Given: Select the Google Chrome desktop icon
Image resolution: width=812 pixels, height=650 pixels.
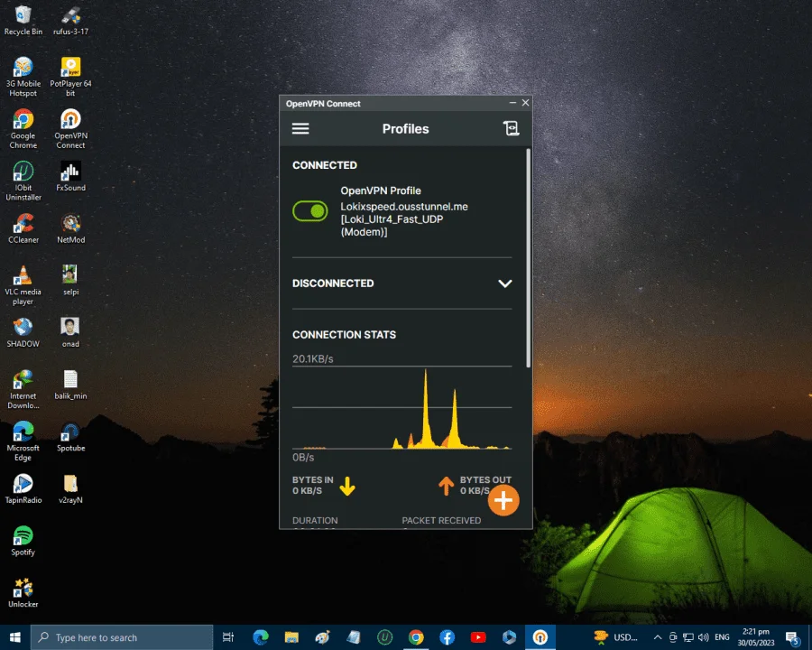Looking at the screenshot, I should 23,129.
